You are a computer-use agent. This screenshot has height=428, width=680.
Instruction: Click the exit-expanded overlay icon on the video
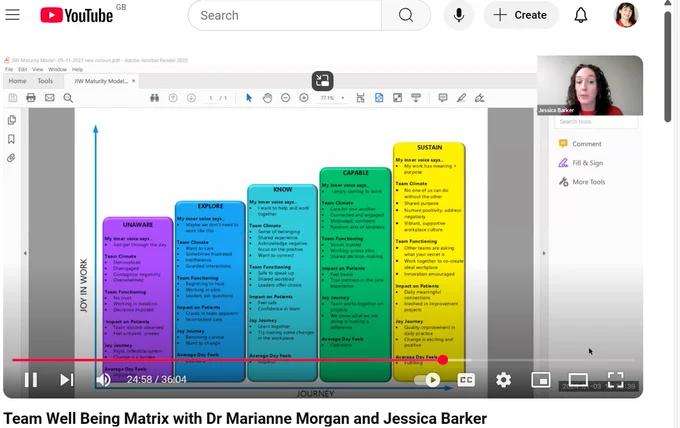tap(322, 81)
